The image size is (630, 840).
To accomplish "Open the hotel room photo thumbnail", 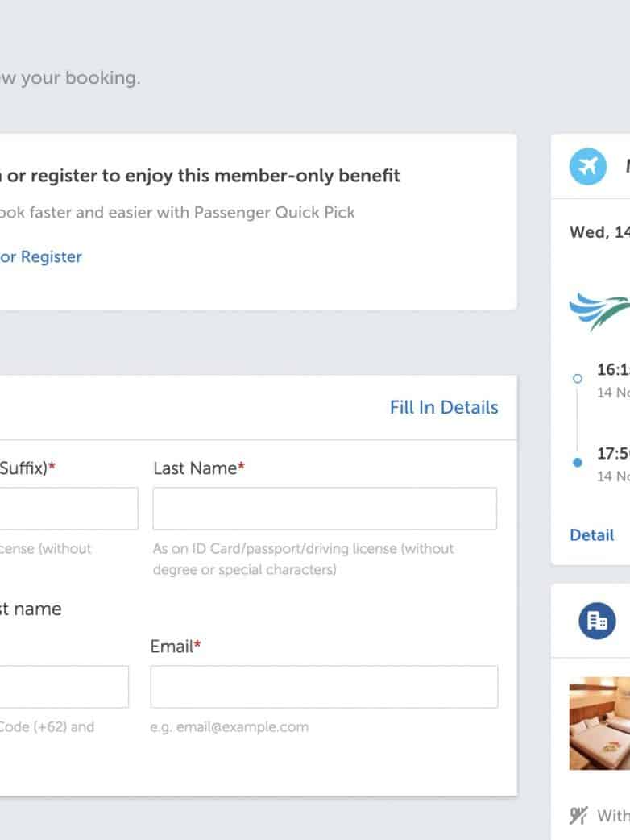I will [600, 723].
